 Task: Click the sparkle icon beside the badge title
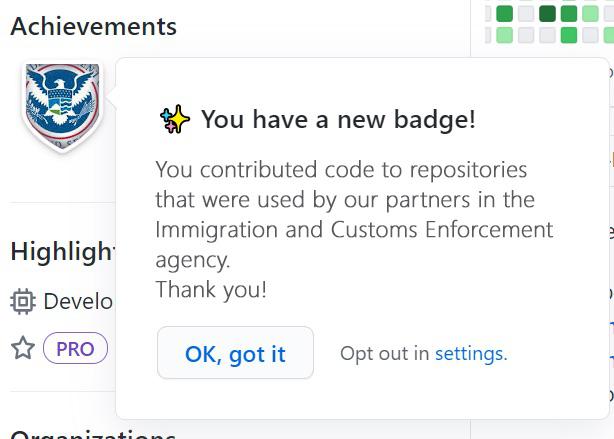pos(175,120)
